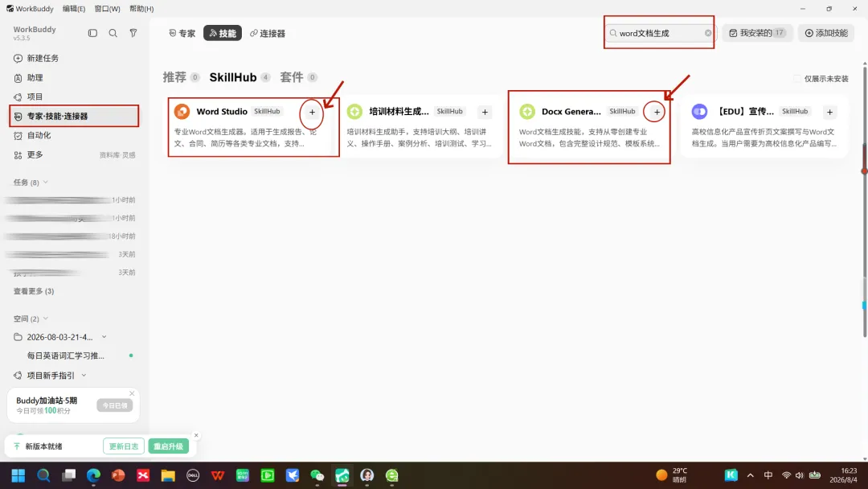Collapse the 任务 (8) list
Viewport: 868px width, 489px height.
tap(45, 183)
